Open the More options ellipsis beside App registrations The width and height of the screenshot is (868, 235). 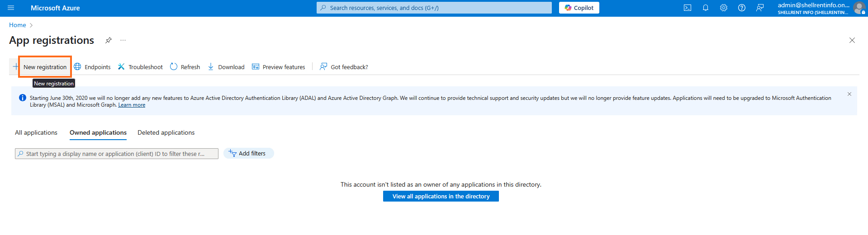[123, 40]
